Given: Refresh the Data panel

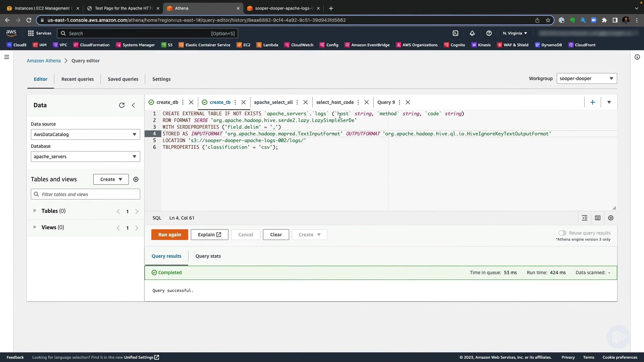Looking at the screenshot, I should (122, 105).
